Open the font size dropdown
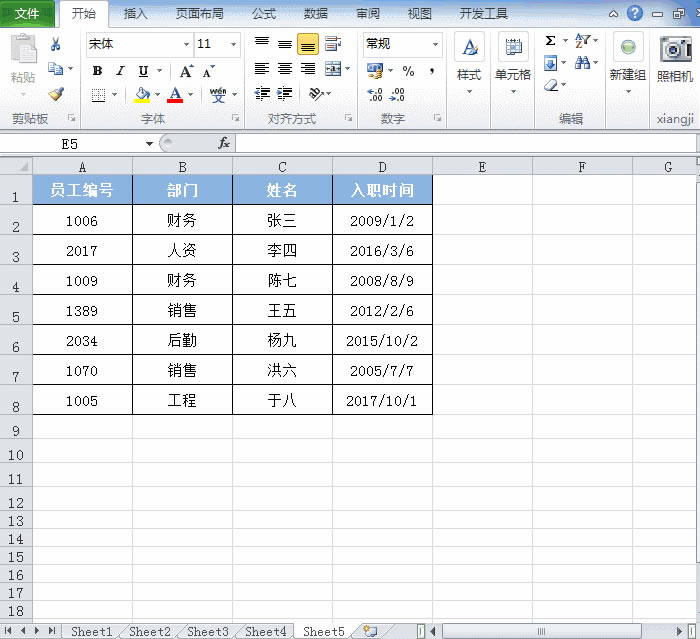This screenshot has height=639, width=700. coord(234,45)
